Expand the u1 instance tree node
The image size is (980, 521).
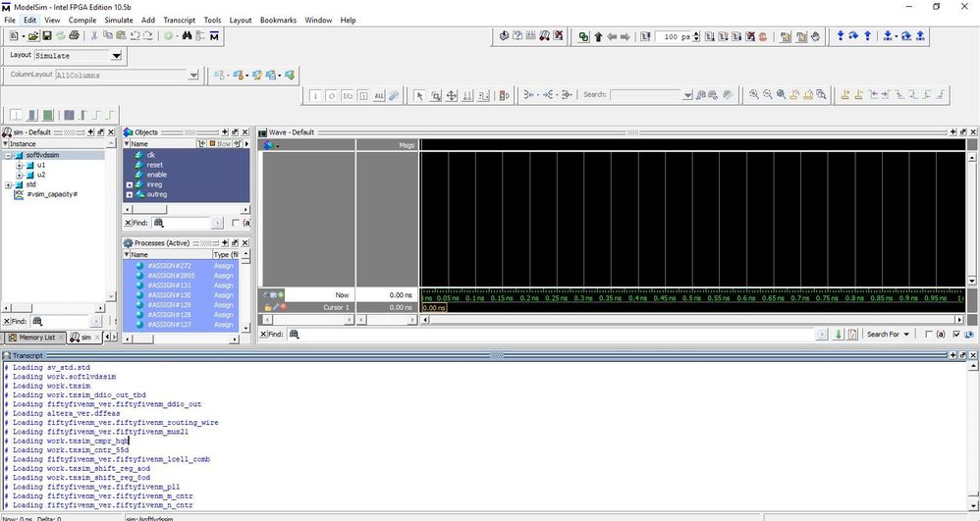coord(20,165)
